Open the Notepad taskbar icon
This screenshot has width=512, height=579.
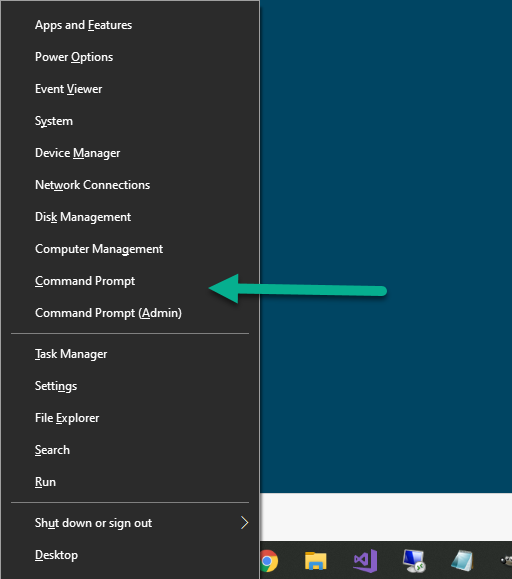point(462,561)
